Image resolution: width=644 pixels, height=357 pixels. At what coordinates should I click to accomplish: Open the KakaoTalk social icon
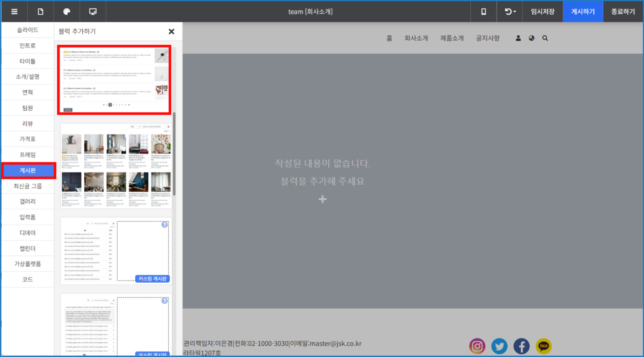point(543,346)
